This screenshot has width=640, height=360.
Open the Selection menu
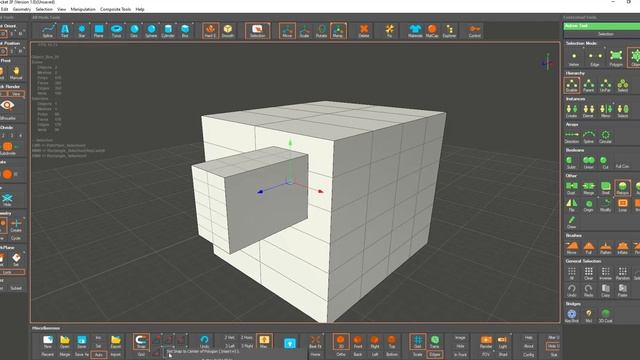(44, 9)
